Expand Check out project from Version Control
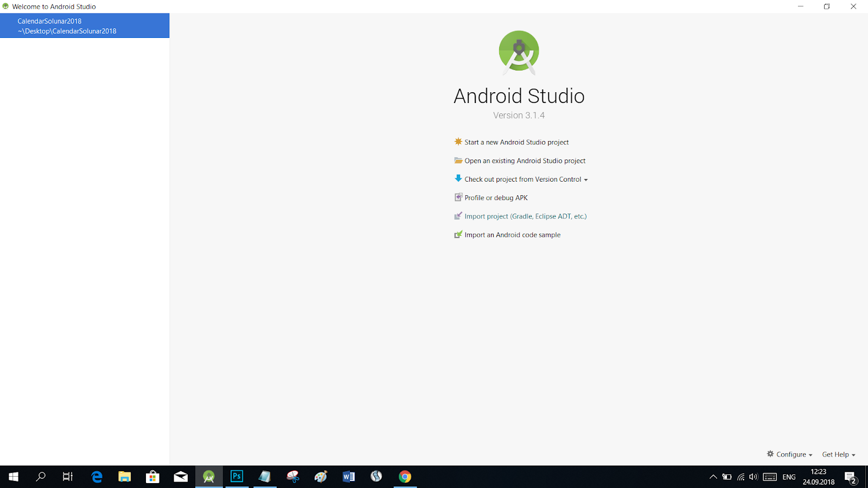The height and width of the screenshot is (488, 868). tap(526, 179)
